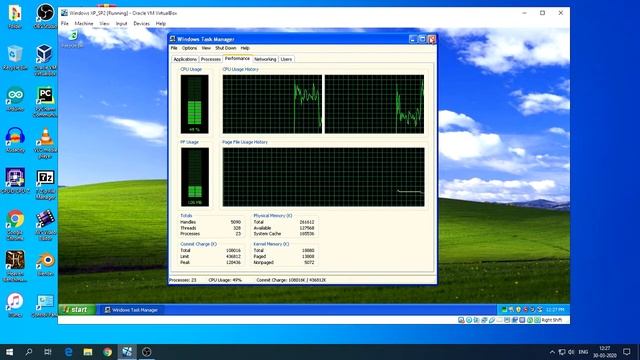Open Help menu in Task Manager
This screenshot has width=640, height=360.
tap(245, 48)
